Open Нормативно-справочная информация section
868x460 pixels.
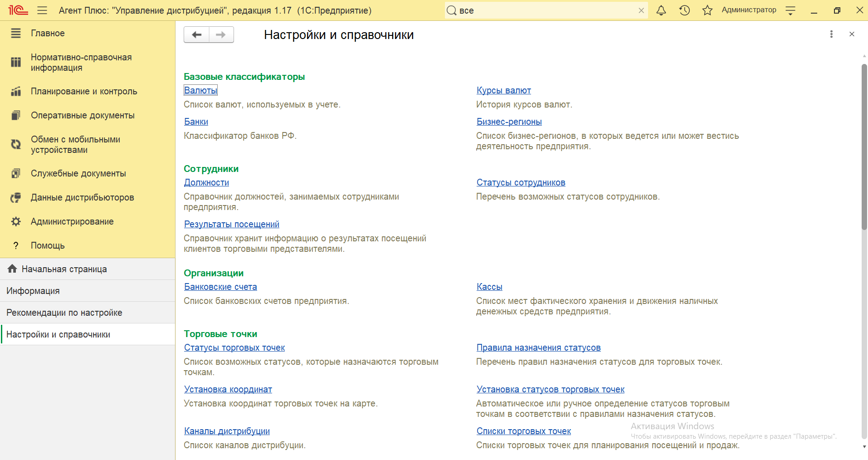[x=81, y=63]
